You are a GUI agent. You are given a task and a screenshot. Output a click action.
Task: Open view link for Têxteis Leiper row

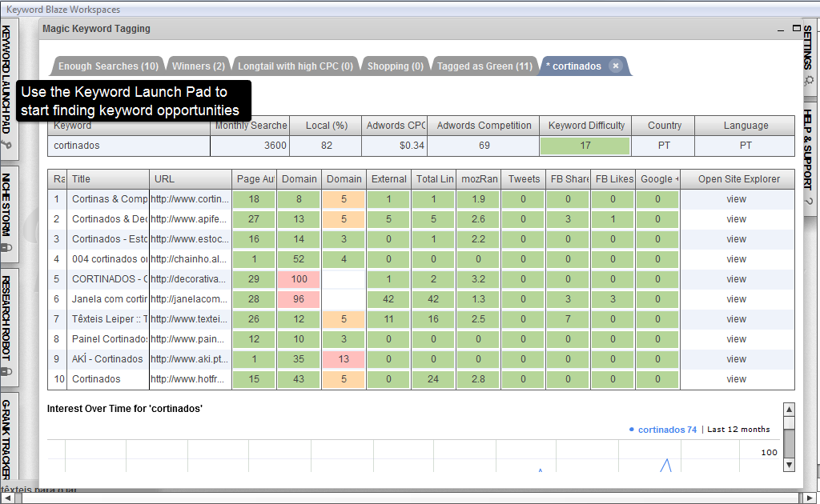coord(736,319)
